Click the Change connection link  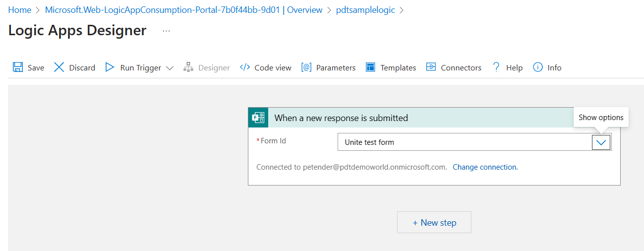tap(485, 167)
